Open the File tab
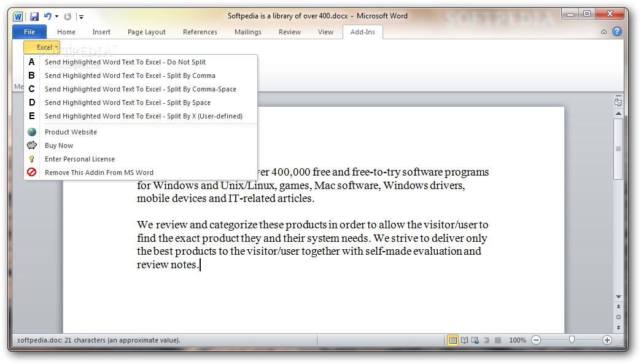This screenshot has width=641, height=364. pyautogui.click(x=29, y=32)
